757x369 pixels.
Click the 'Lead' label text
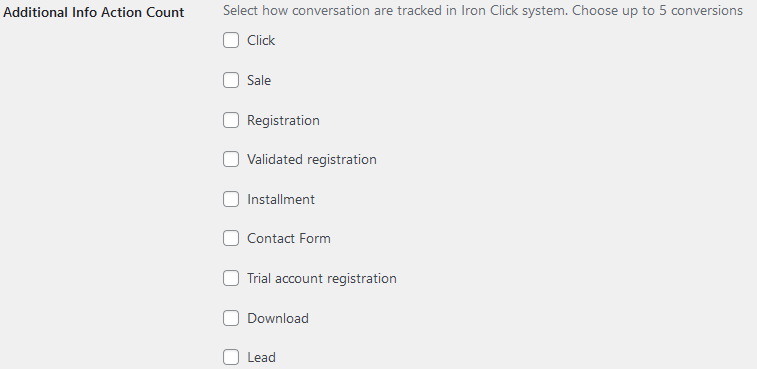pos(261,357)
